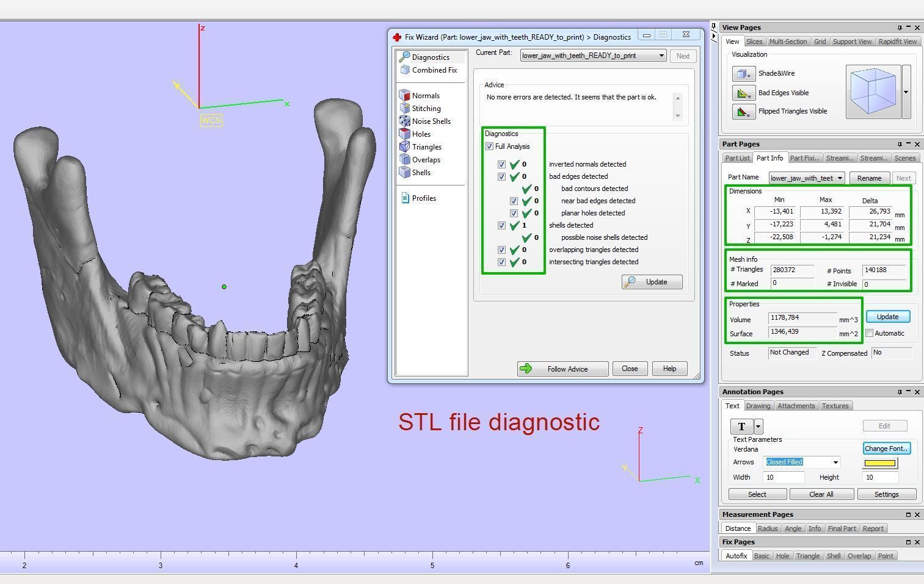Toggle inverted normals detected checkbox
The width and height of the screenshot is (924, 584).
click(x=501, y=164)
